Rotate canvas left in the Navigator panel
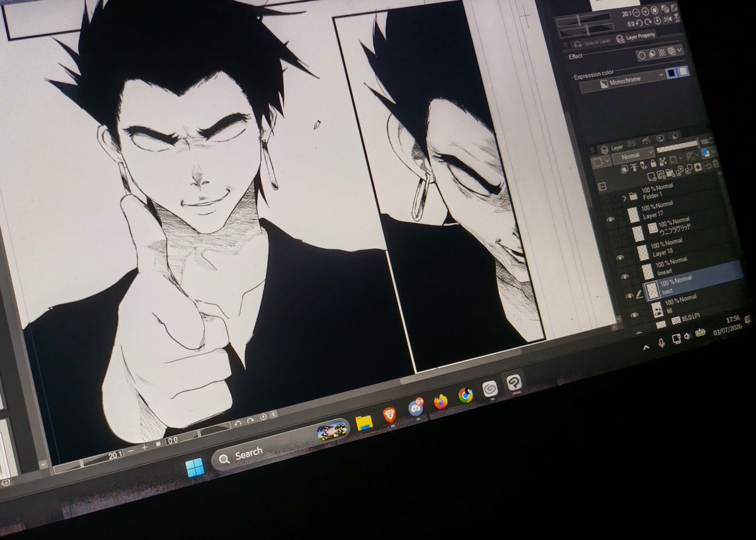The height and width of the screenshot is (540, 756). (x=639, y=23)
